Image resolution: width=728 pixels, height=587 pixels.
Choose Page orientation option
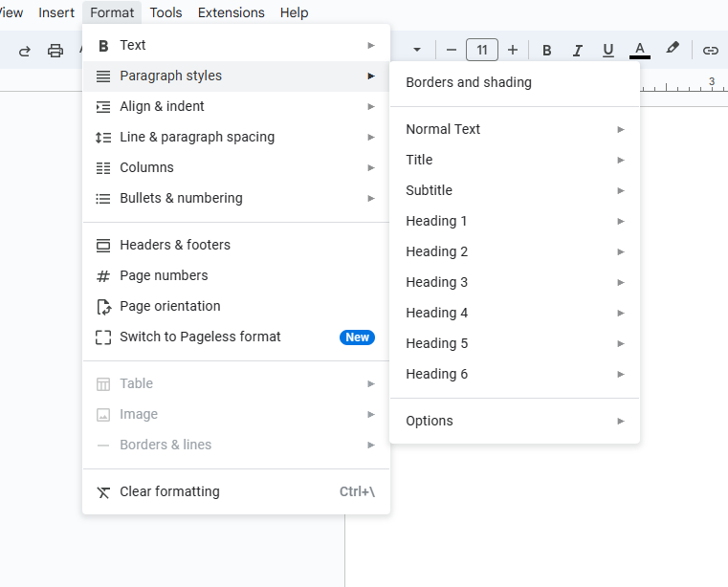(236, 306)
